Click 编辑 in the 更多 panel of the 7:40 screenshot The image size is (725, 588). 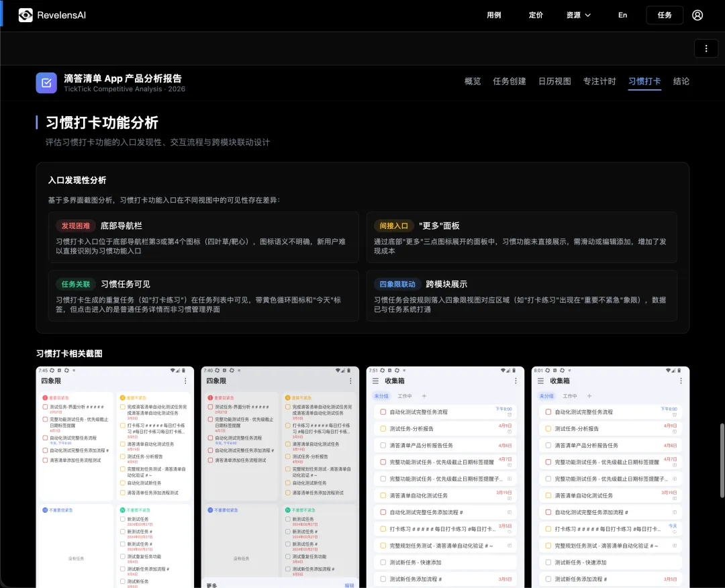click(349, 585)
